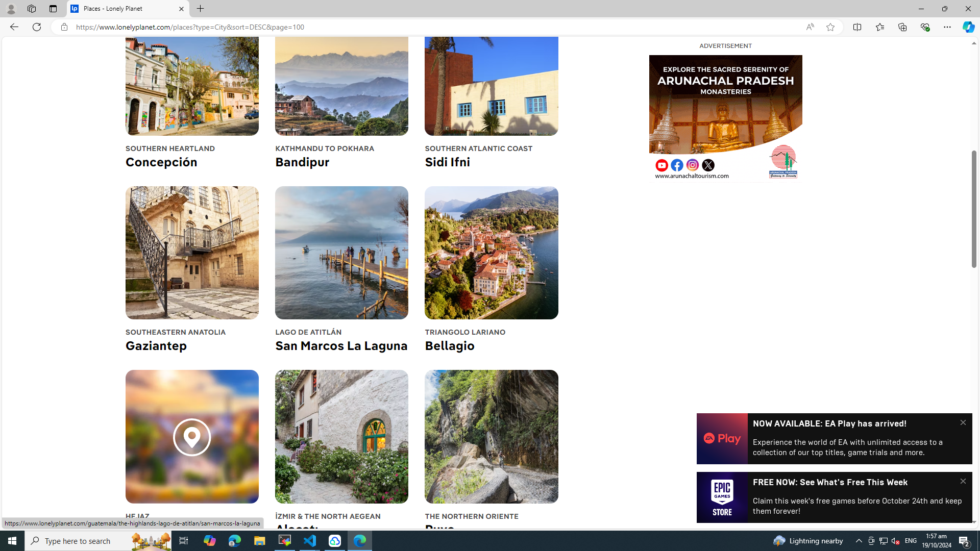This screenshot has width=980, height=551.
Task: Open Copilot sidebar icon
Action: [x=968, y=27]
